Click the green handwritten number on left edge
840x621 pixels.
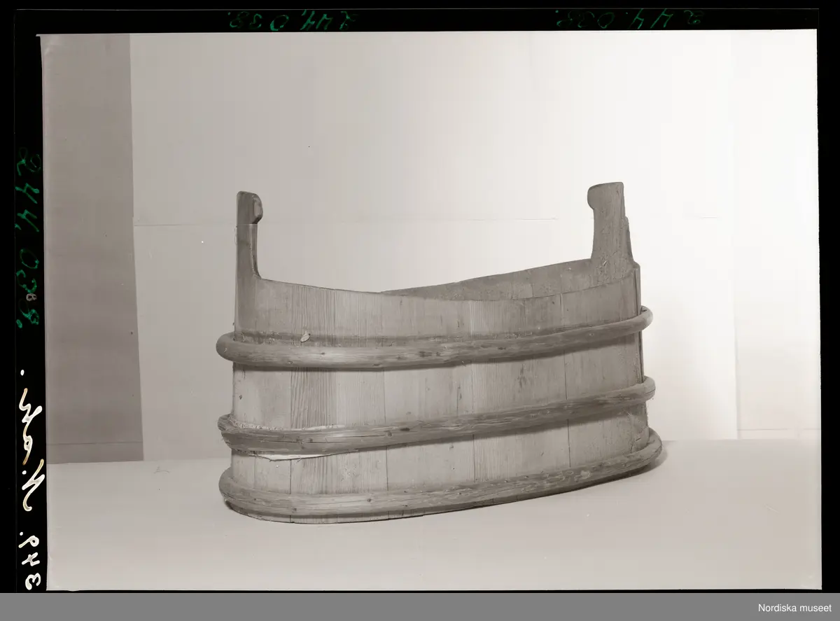(x=29, y=238)
